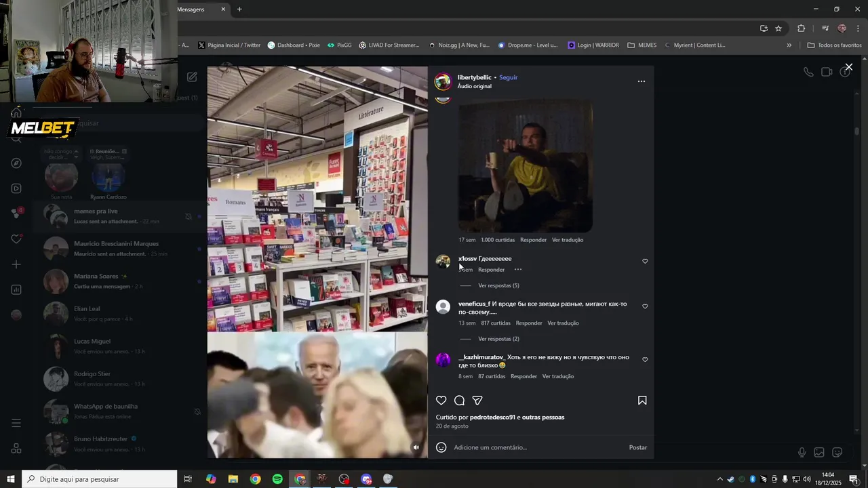Screen dimensions: 868x488
Task: Open Spotify from the taskbar
Action: (x=277, y=479)
